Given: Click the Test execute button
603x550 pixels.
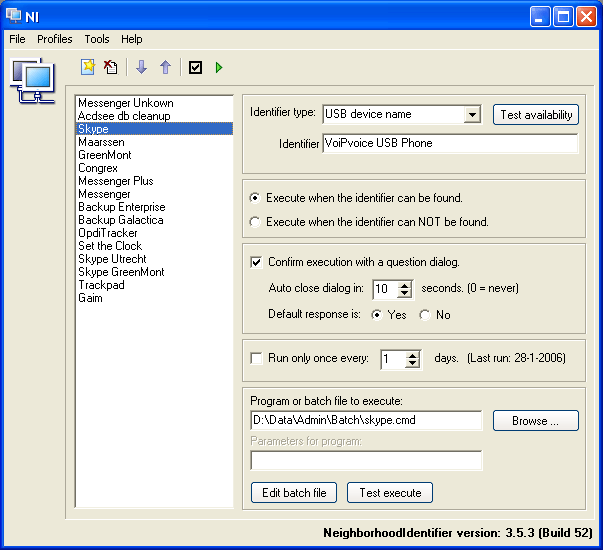Looking at the screenshot, I should [390, 493].
